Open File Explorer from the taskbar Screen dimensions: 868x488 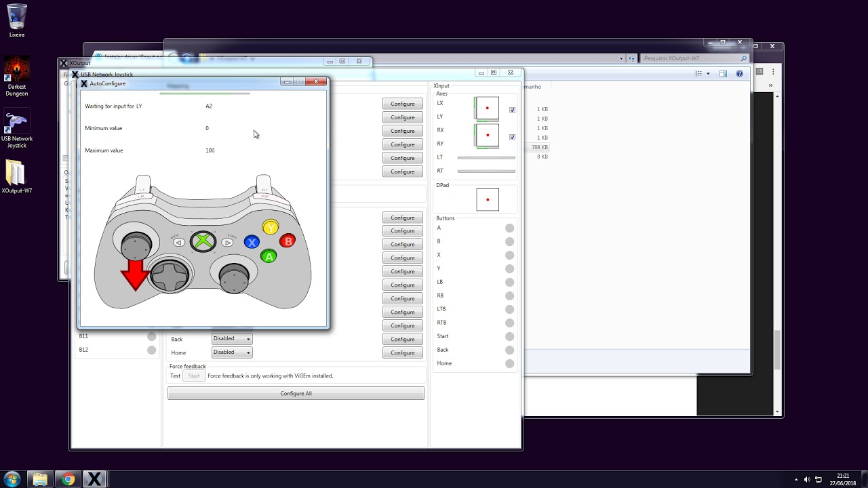click(x=40, y=479)
